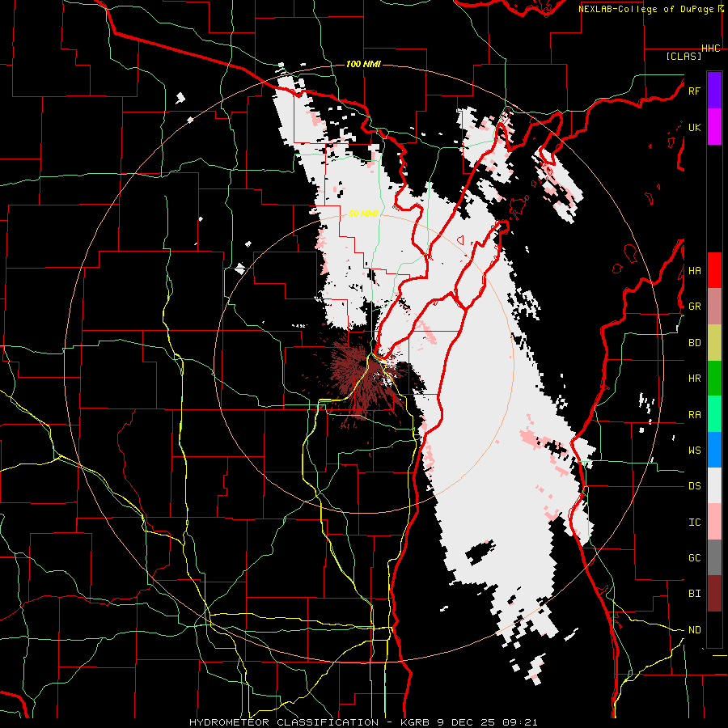Click the 50 NMI range ring label
Viewport: 728px width, 728px height.
click(363, 214)
